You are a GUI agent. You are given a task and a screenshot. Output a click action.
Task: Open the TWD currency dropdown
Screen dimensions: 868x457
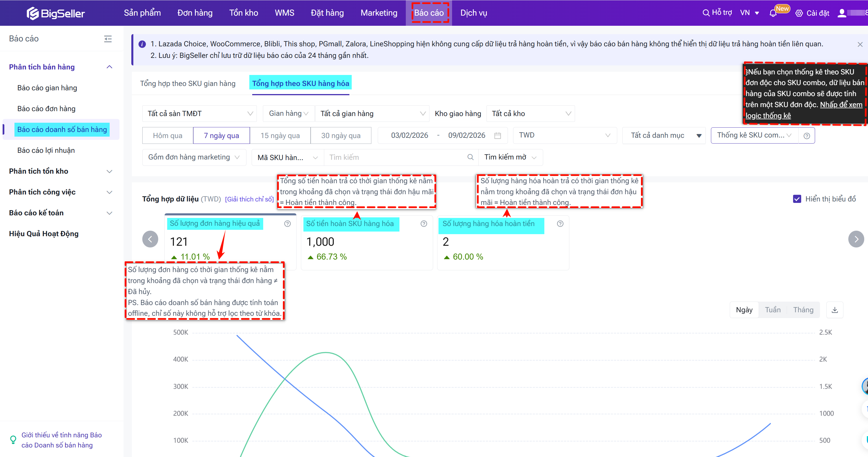pos(564,135)
